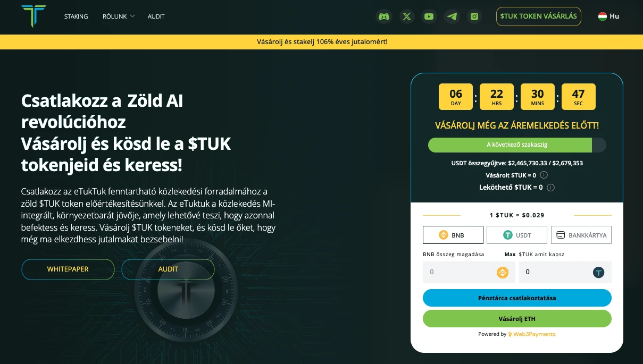The height and width of the screenshot is (364, 643).
Task: Click the DAY countdown box
Action: 456,97
